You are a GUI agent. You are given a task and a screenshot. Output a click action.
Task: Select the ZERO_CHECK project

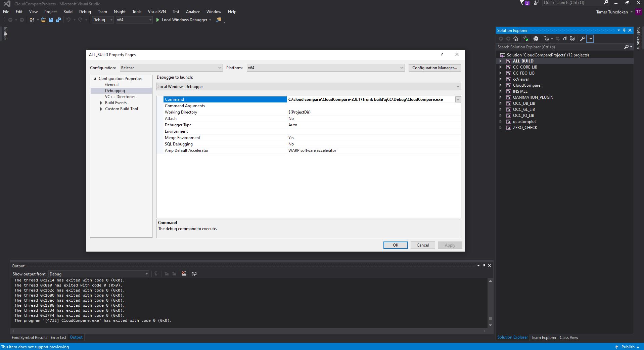pos(525,128)
